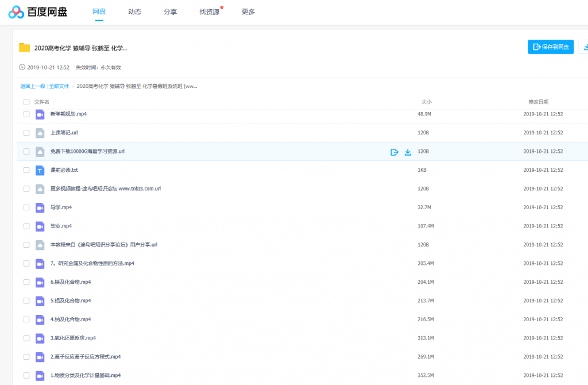Click the video icon for 毕业.mp4
The height and width of the screenshot is (385, 588).
[40, 226]
